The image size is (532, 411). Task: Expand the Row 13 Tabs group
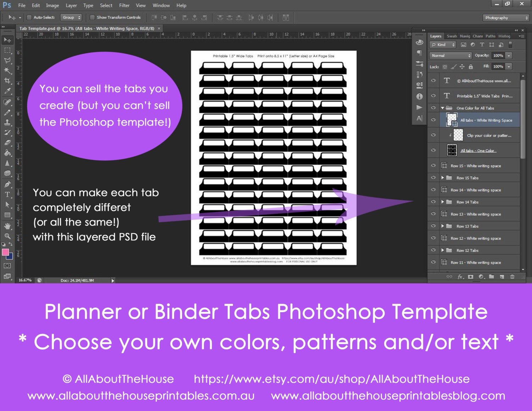[443, 226]
